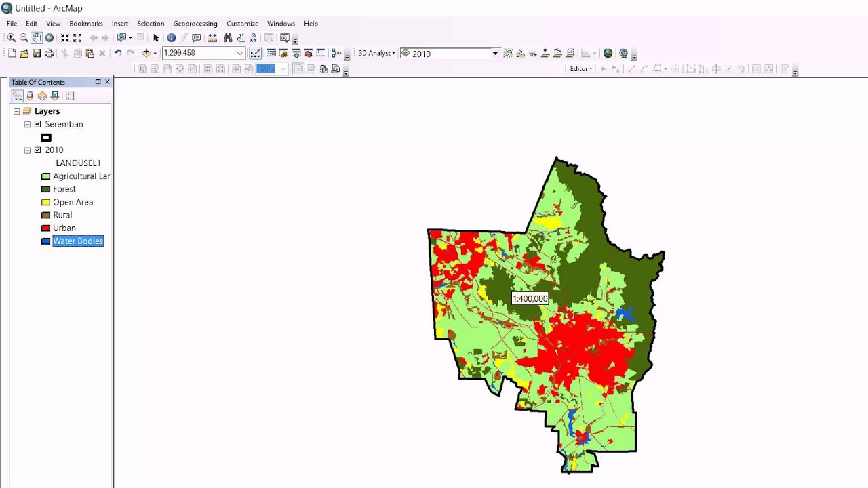Click the Seremban layer name

pyautogui.click(x=64, y=124)
